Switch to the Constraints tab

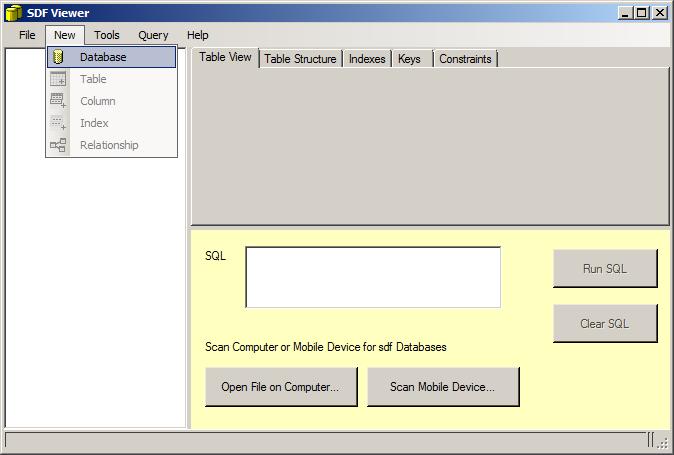pos(466,59)
